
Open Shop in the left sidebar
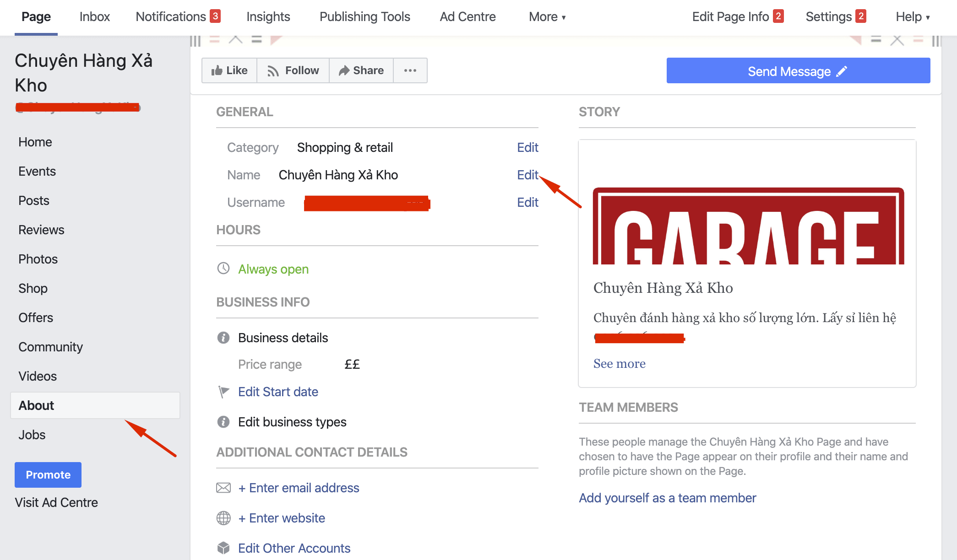click(33, 288)
